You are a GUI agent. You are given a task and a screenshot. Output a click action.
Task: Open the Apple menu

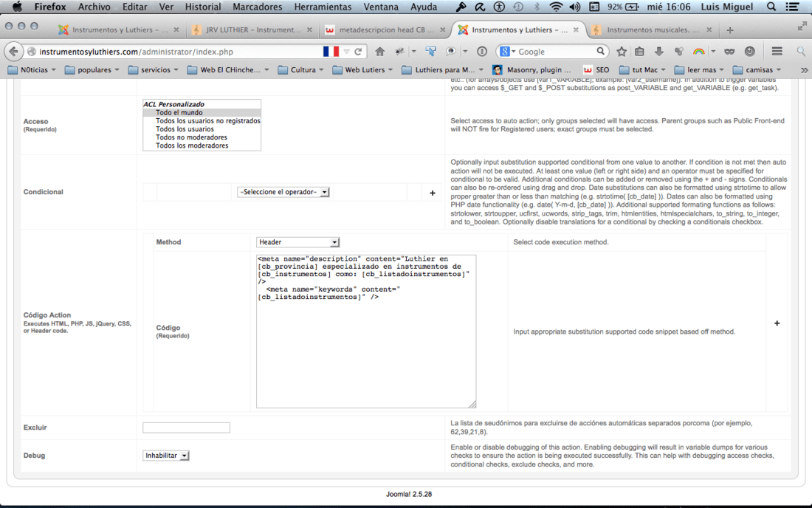tap(17, 7)
